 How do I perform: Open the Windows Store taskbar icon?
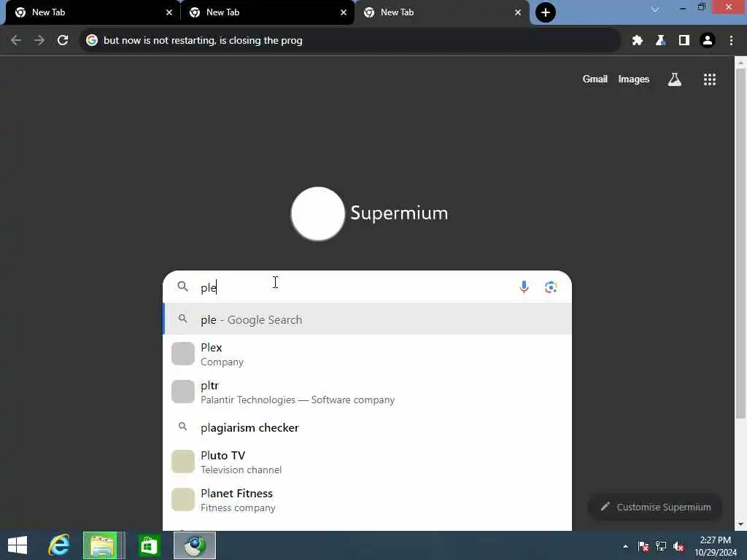click(x=149, y=545)
